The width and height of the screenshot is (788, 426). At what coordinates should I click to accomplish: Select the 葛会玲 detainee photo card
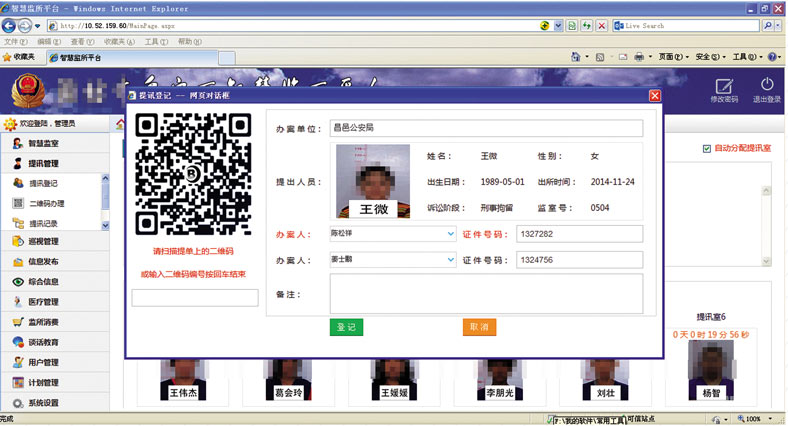[x=288, y=381]
